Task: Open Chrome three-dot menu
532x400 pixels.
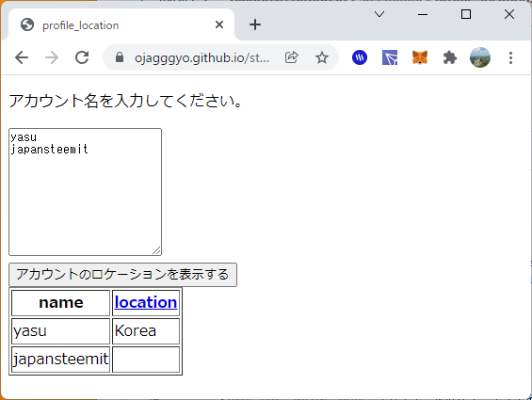Action: 510,57
